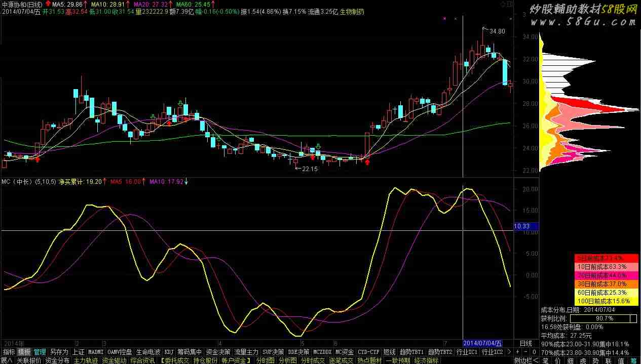
Task: View the 帐户资金 account funds
Action: click(x=236, y=360)
